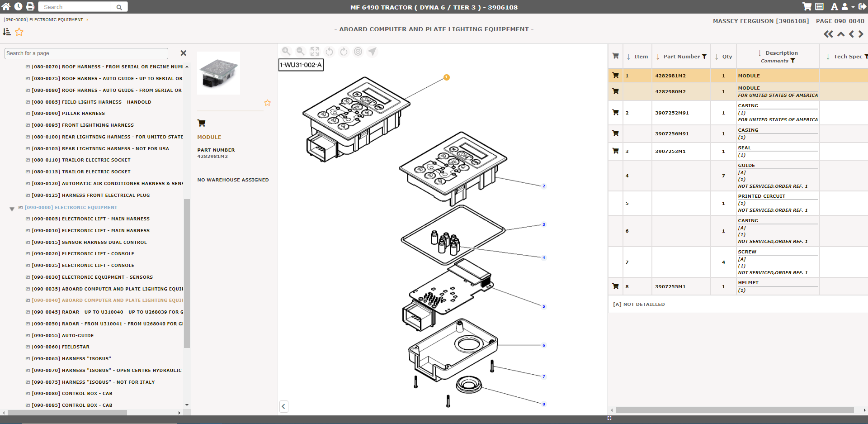Click the Search for a page field
This screenshot has height=424, width=868.
coord(86,53)
